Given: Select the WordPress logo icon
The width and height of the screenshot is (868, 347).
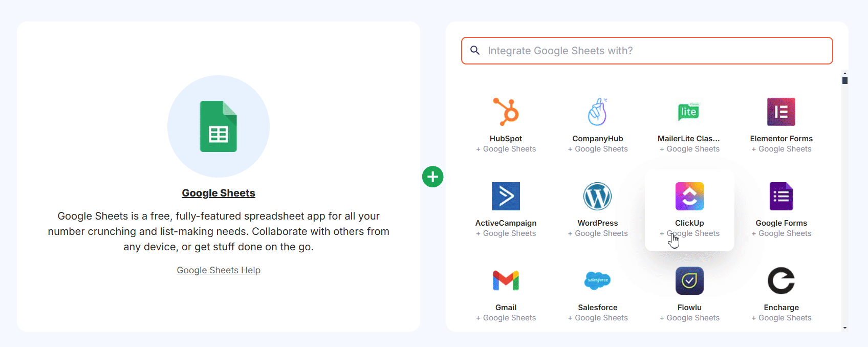Looking at the screenshot, I should [x=597, y=196].
